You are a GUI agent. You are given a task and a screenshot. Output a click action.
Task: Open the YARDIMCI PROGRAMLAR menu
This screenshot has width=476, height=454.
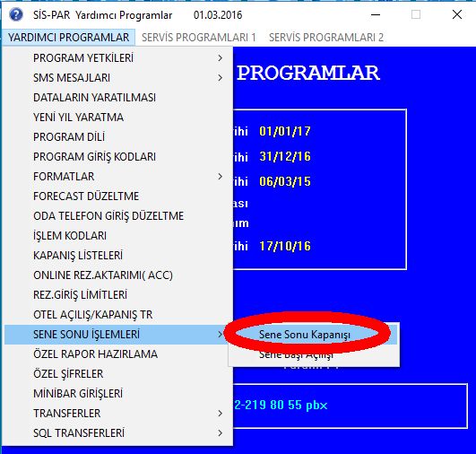coord(69,38)
